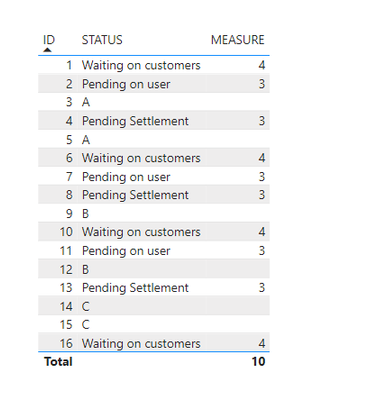Click measure value 3 in row 13
The width and height of the screenshot is (368, 400).
pyautogui.click(x=262, y=288)
